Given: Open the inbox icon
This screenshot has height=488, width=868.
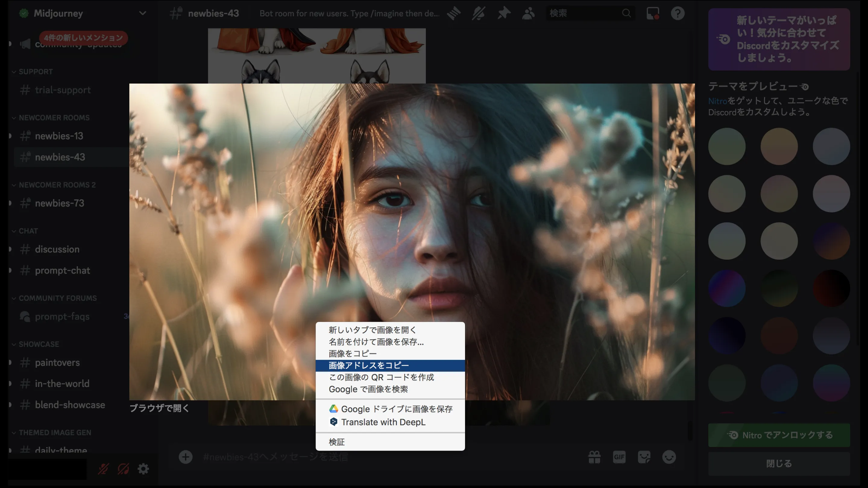Looking at the screenshot, I should (x=653, y=14).
